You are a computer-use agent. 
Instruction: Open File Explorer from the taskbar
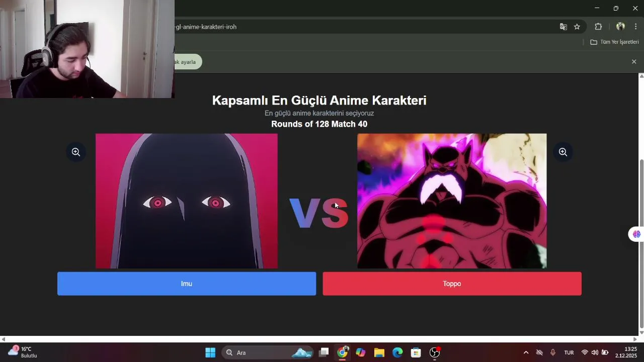[379, 352]
